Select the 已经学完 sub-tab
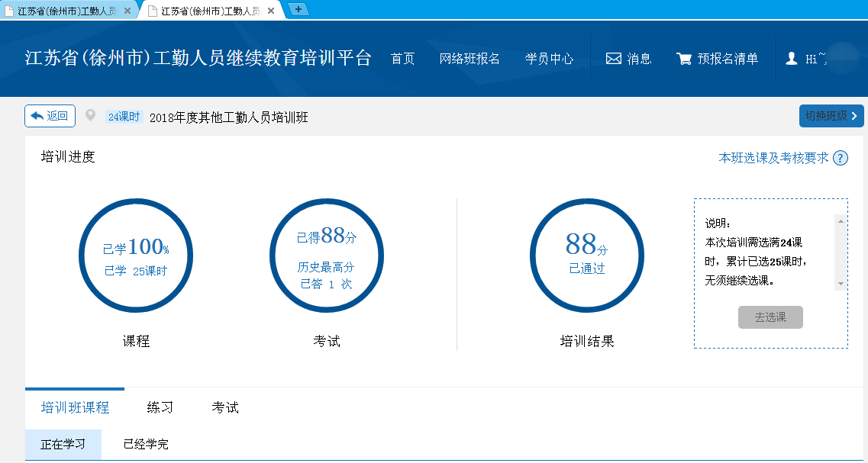The height and width of the screenshot is (463, 868). pos(146,444)
